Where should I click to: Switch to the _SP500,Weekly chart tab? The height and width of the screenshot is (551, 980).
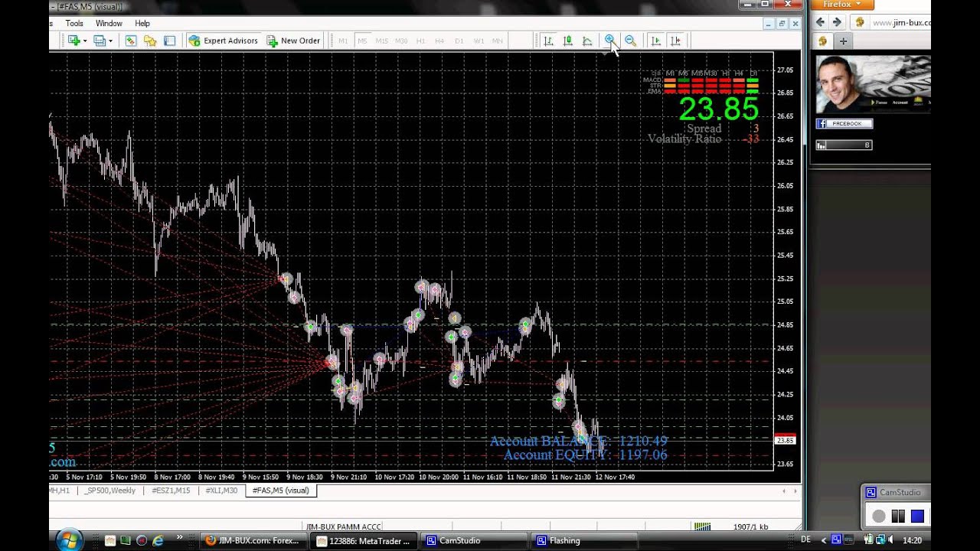click(x=111, y=491)
